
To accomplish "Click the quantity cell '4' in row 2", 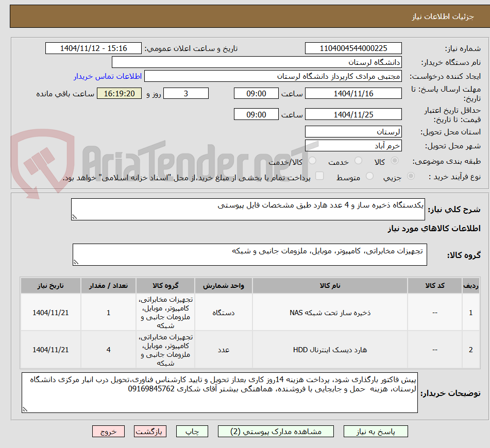I will [x=108, y=350].
